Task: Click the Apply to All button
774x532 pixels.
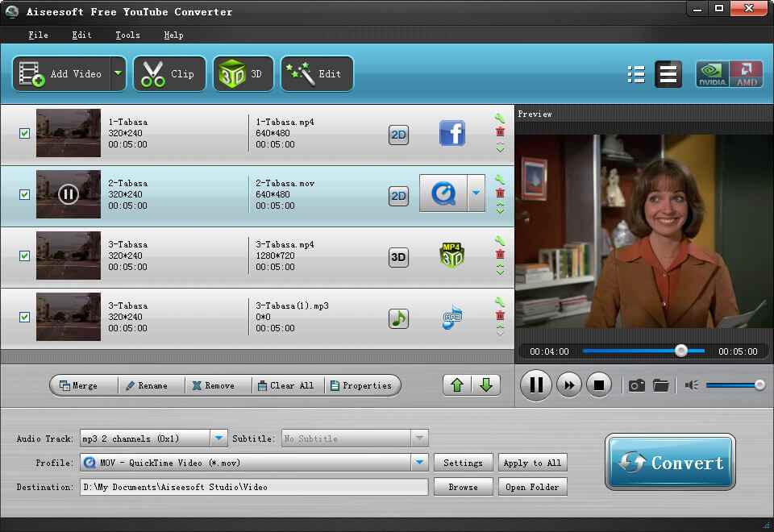Action: click(532, 463)
